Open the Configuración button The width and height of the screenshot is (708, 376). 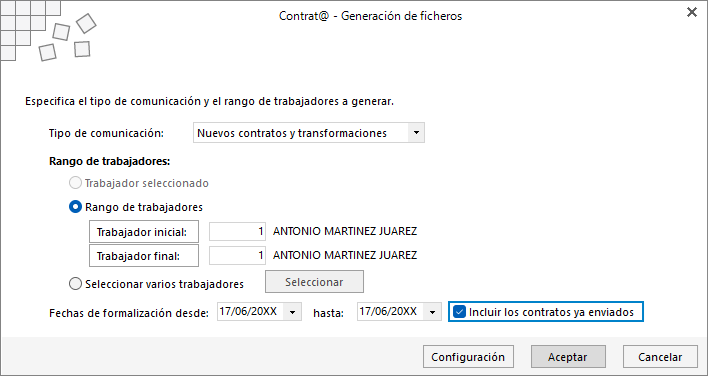pyautogui.click(x=468, y=357)
